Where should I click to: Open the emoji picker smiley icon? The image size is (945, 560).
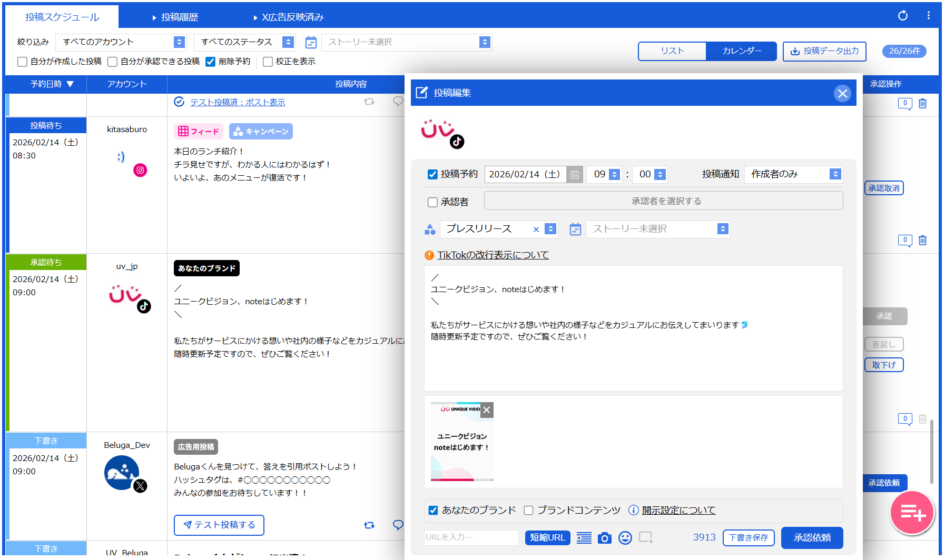(x=625, y=538)
